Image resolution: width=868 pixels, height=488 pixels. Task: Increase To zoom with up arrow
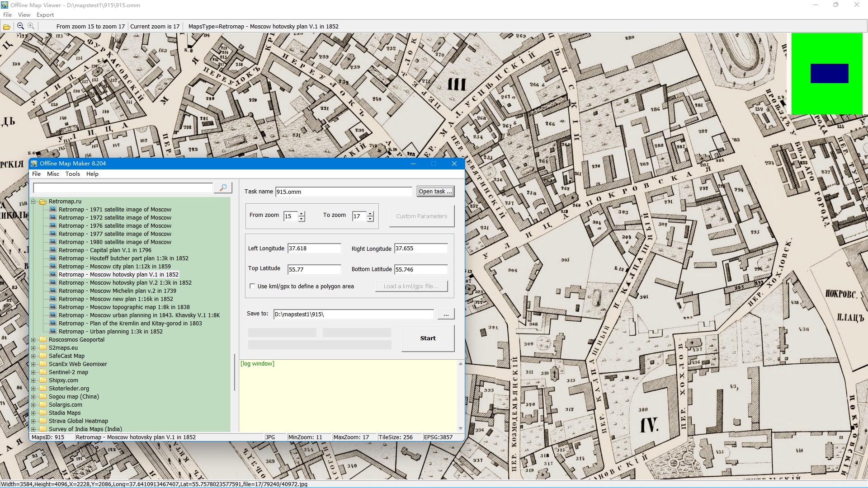370,214
